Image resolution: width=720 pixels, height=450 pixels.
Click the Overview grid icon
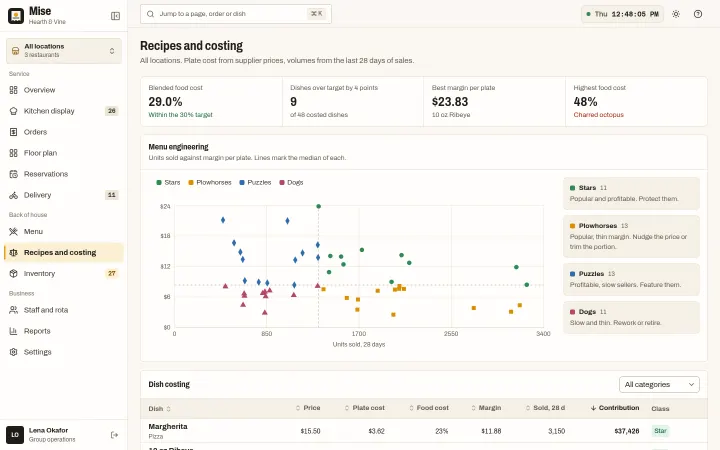click(x=14, y=90)
